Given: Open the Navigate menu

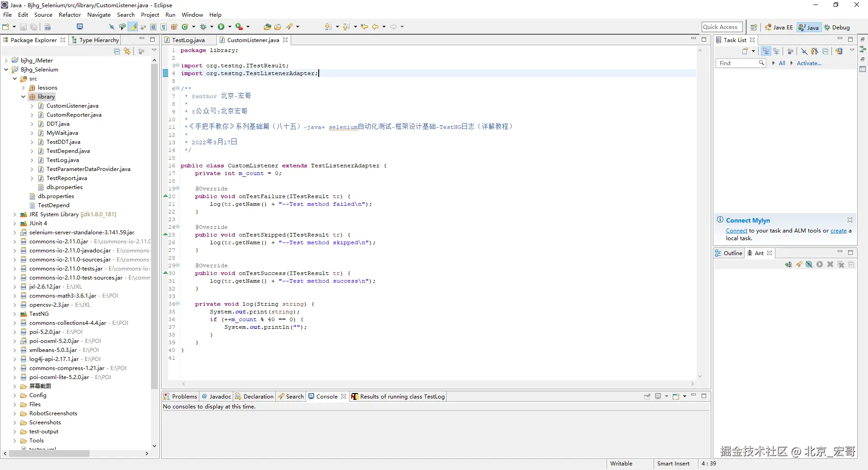Looking at the screenshot, I should coord(99,14).
